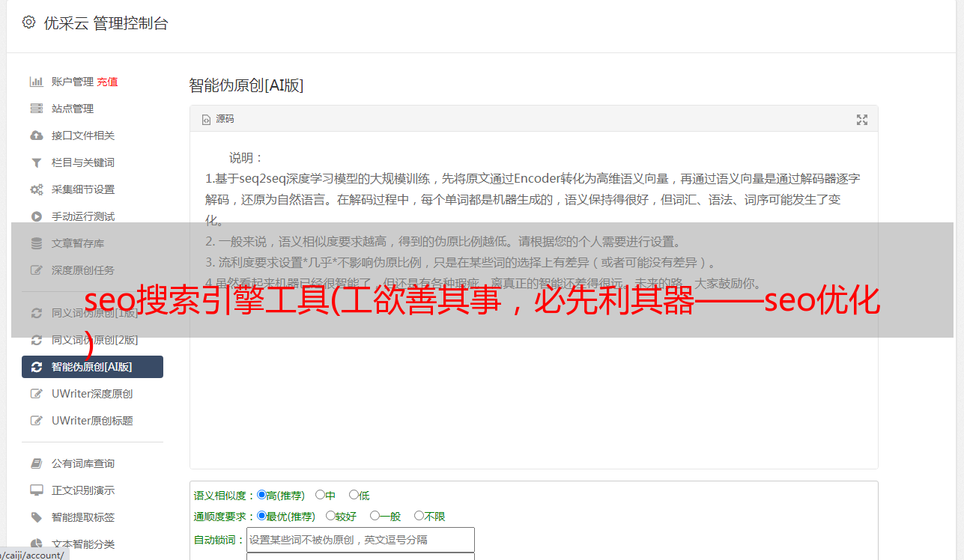This screenshot has height=560, width=964.
Task: Open 公有词库查询 link
Action: point(83,463)
